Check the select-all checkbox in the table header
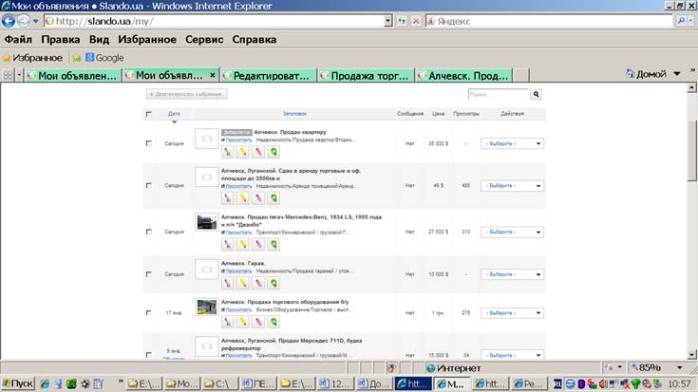Screen dimensions: 698x392 149,114
